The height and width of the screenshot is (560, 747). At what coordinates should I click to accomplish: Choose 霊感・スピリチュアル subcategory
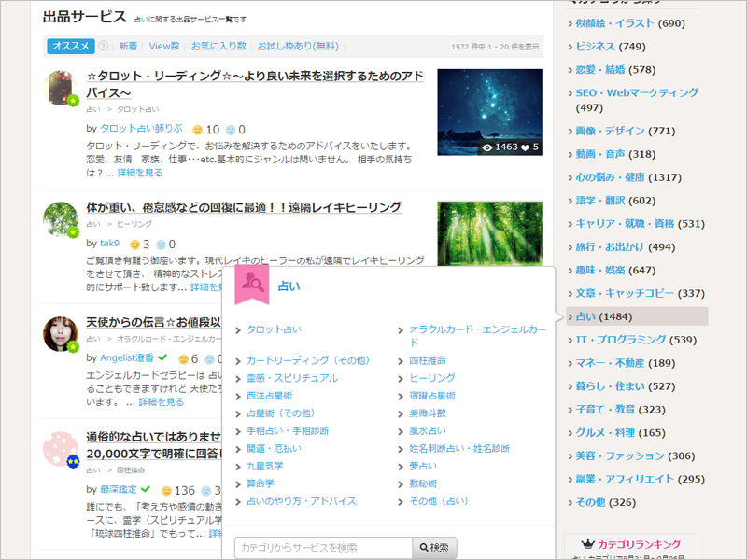[292, 378]
